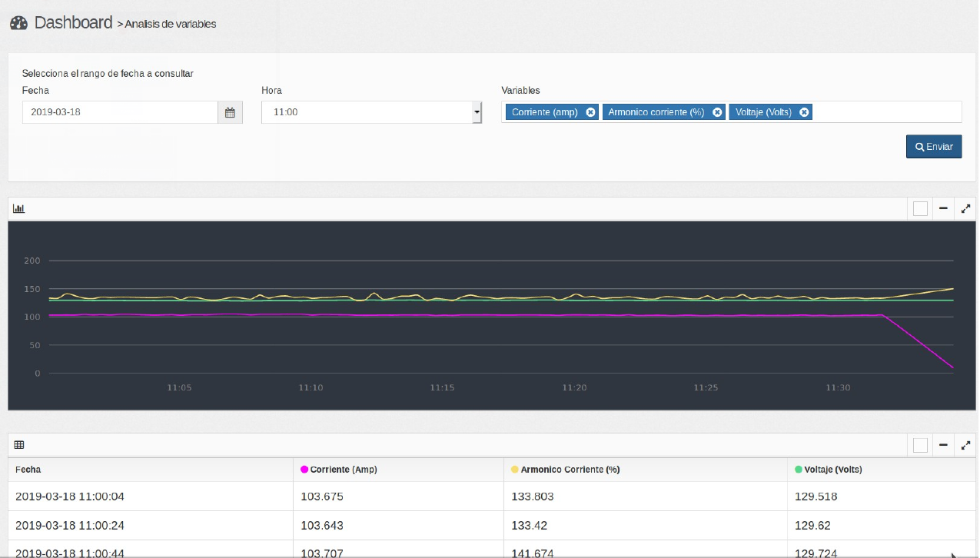980x558 pixels.
Task: Click the Fecha date input field
Action: (x=120, y=112)
